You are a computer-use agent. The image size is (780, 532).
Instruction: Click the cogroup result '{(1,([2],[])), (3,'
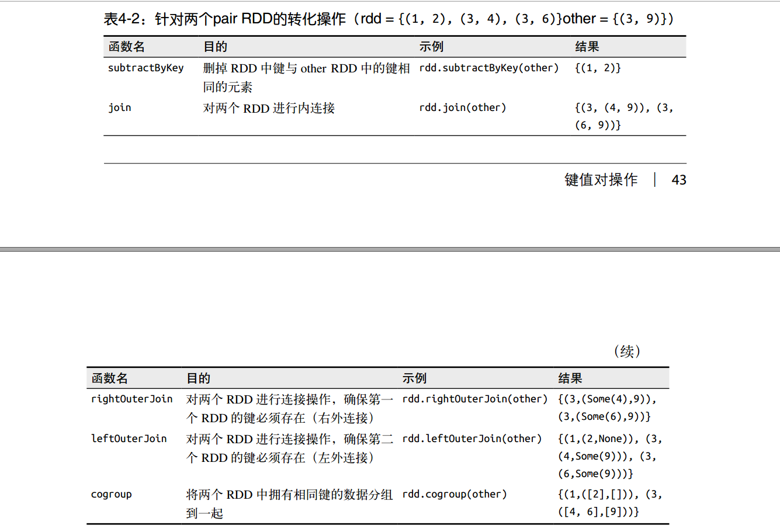[611, 494]
